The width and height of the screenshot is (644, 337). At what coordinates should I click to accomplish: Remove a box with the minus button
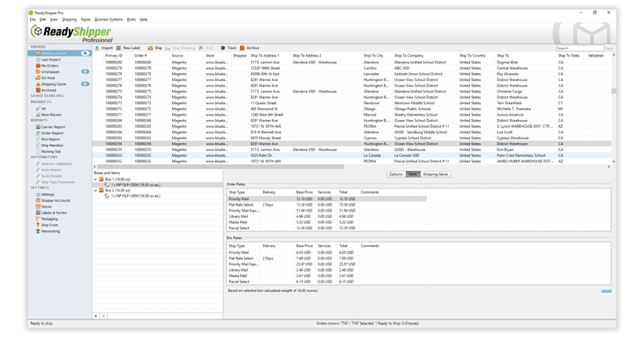click(x=103, y=316)
